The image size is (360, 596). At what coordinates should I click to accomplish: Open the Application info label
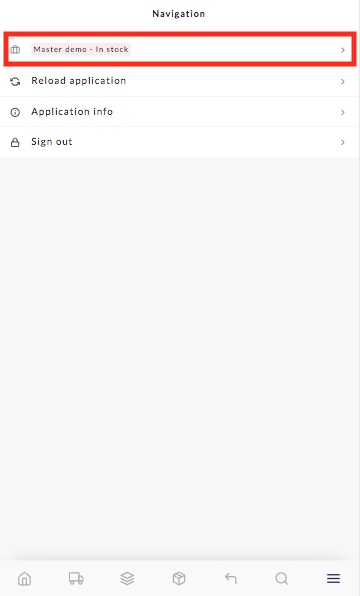click(x=72, y=112)
